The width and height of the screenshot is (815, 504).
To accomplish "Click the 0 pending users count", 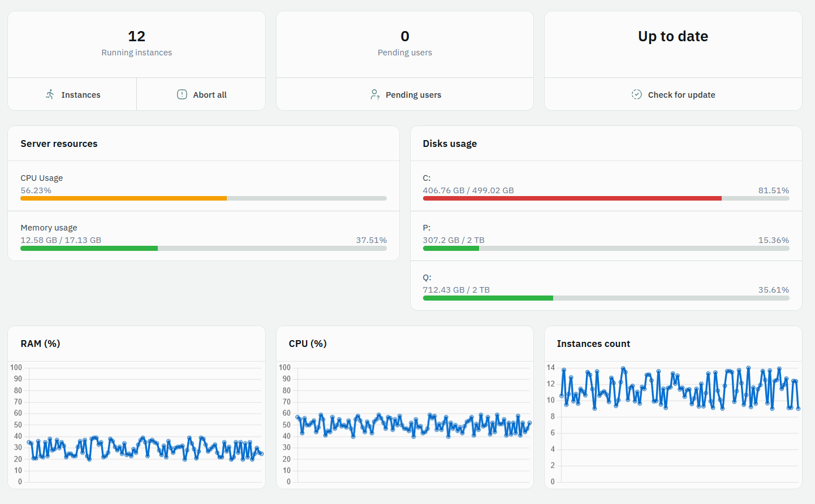I will [x=405, y=36].
